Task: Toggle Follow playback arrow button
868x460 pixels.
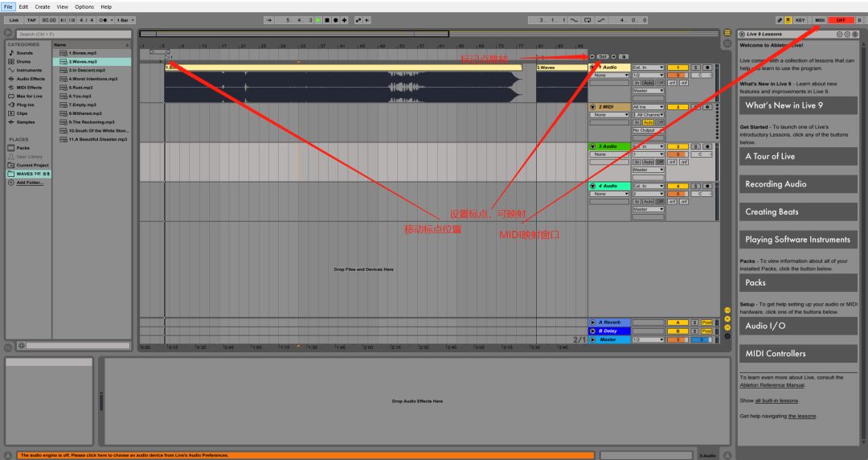Action: click(x=269, y=20)
